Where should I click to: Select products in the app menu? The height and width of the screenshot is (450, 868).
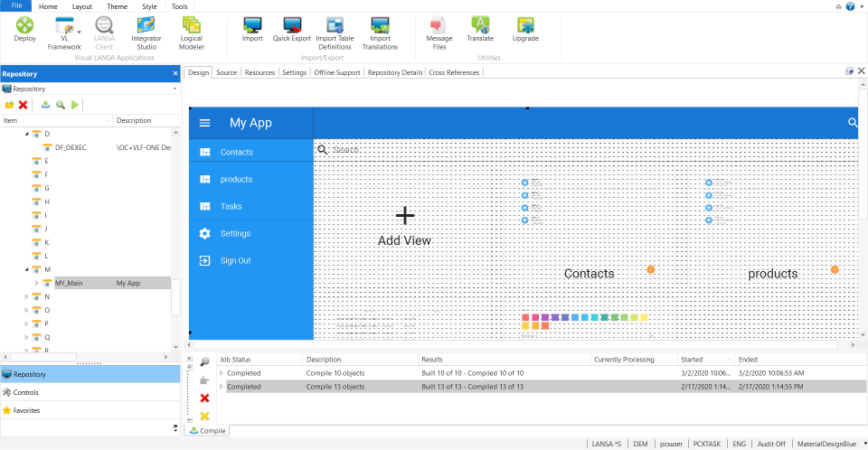tap(251, 179)
